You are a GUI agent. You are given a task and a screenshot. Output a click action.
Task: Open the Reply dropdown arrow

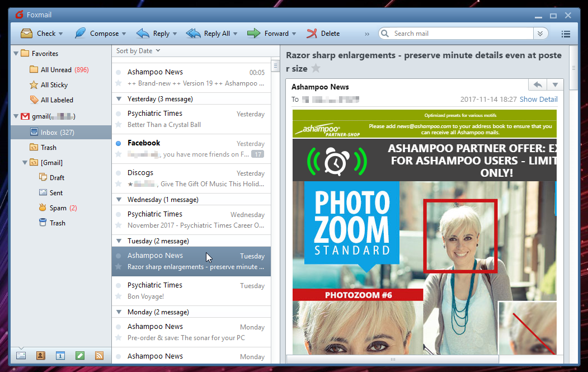click(175, 34)
